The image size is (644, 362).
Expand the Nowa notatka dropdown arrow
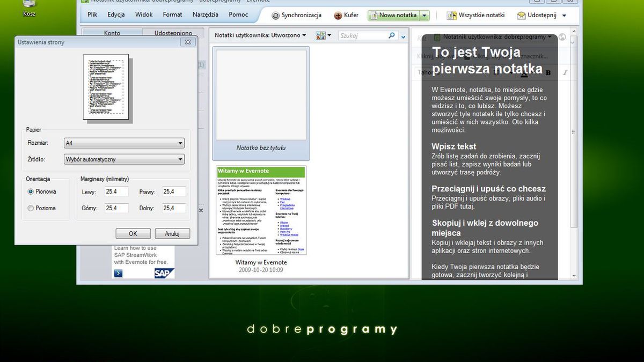pos(423,15)
